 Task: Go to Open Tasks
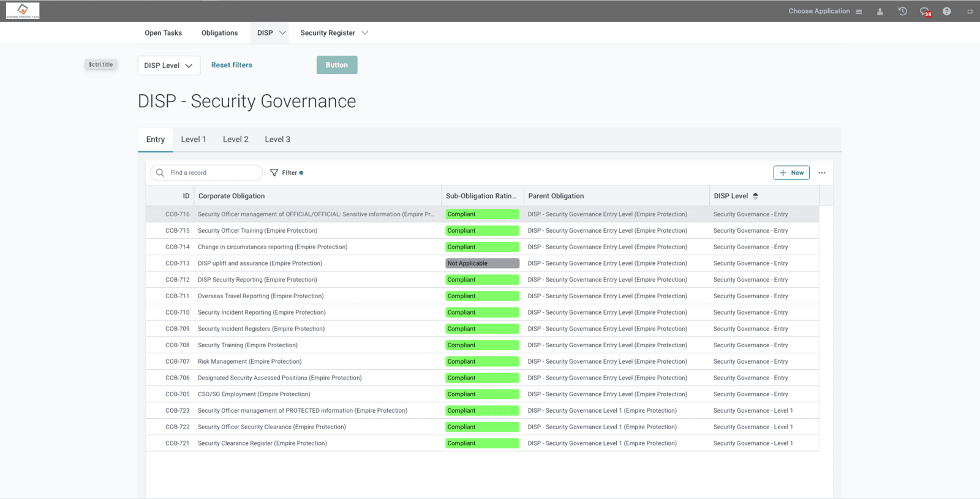(163, 33)
